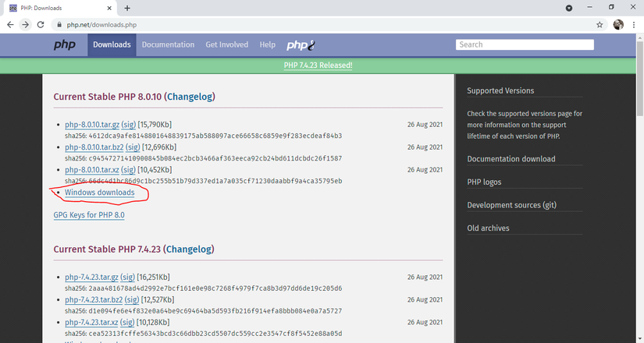The image size is (644, 343).
Task: Click the sha256 hash of php-8.0.10.tar.gz
Action: [215, 136]
